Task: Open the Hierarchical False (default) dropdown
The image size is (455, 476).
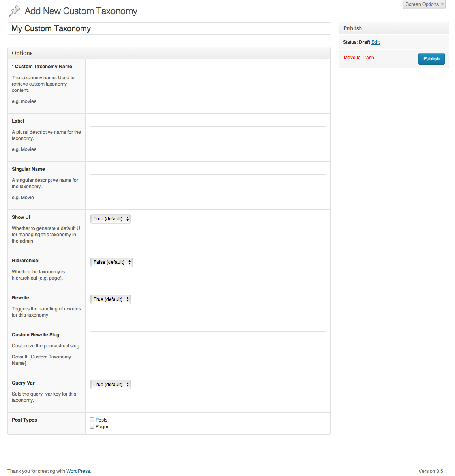Action: click(112, 262)
